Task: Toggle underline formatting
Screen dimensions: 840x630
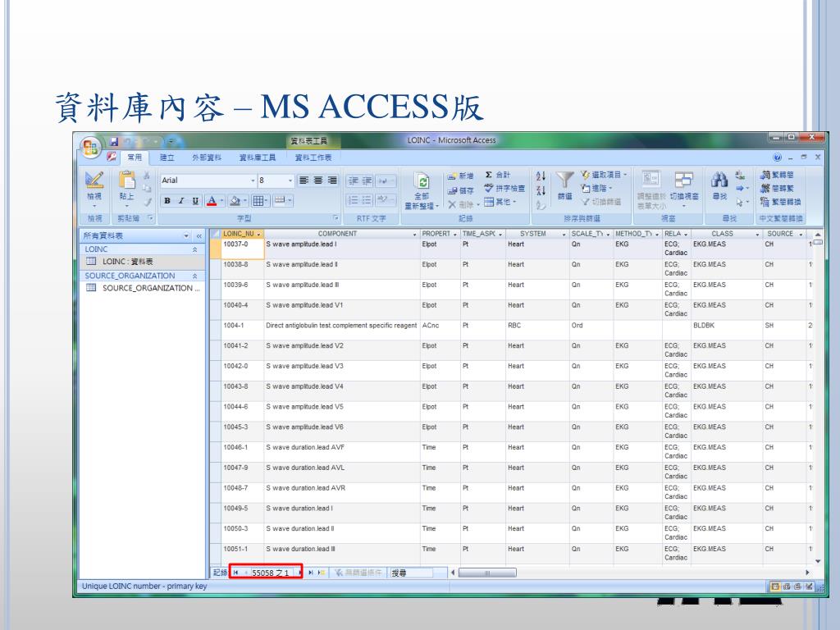Action: coord(195,201)
